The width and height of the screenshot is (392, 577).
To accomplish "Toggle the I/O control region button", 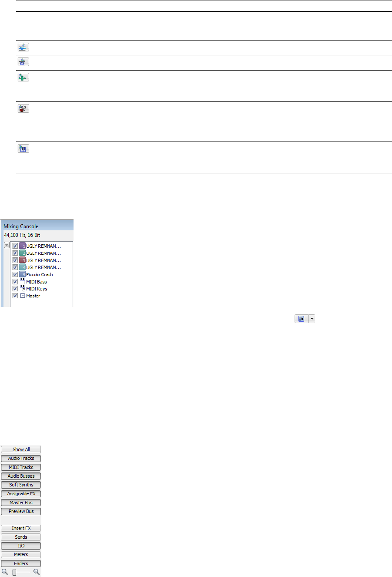I will 21,546.
